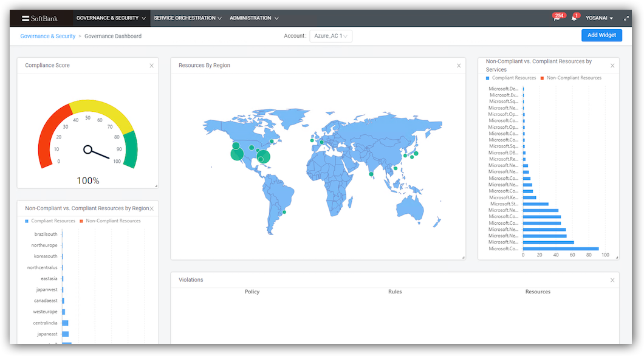Open the flag messages icon showing 254

point(557,18)
